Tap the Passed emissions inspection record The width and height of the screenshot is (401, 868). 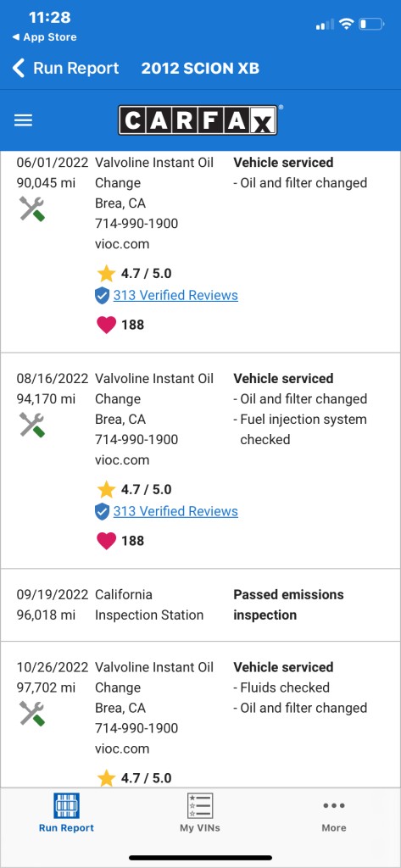pyautogui.click(x=200, y=604)
